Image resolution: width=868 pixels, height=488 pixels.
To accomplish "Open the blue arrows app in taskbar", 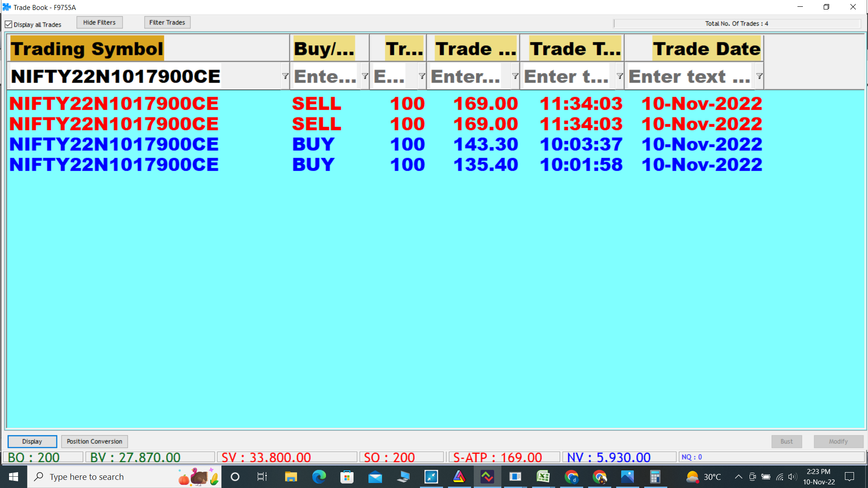I will [431, 477].
